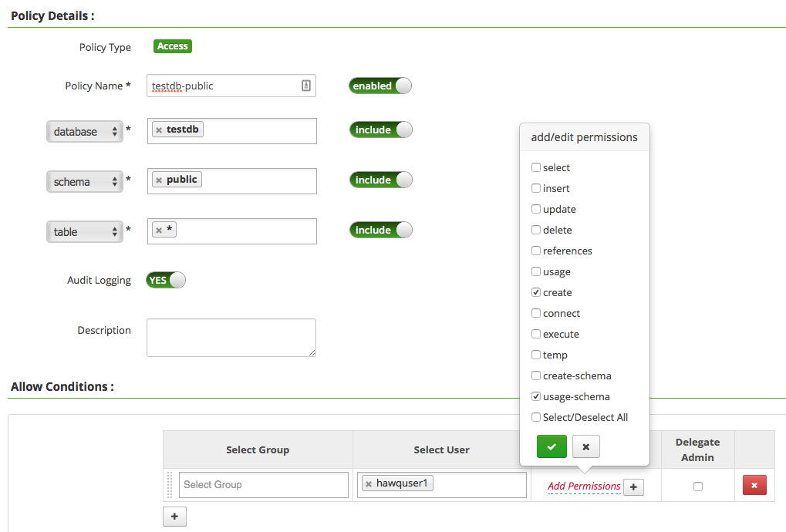Check the select permission checkbox
This screenshot has width=786, height=532.
coord(536,167)
